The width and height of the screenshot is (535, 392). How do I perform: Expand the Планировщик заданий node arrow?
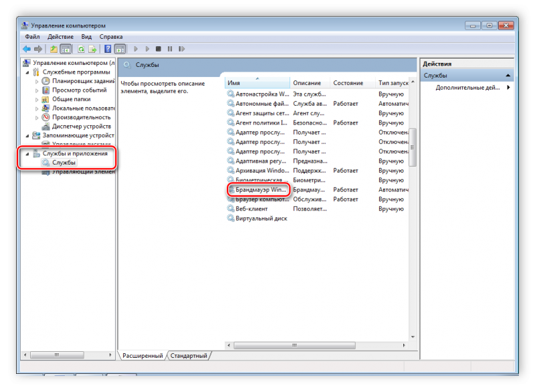[x=37, y=82]
